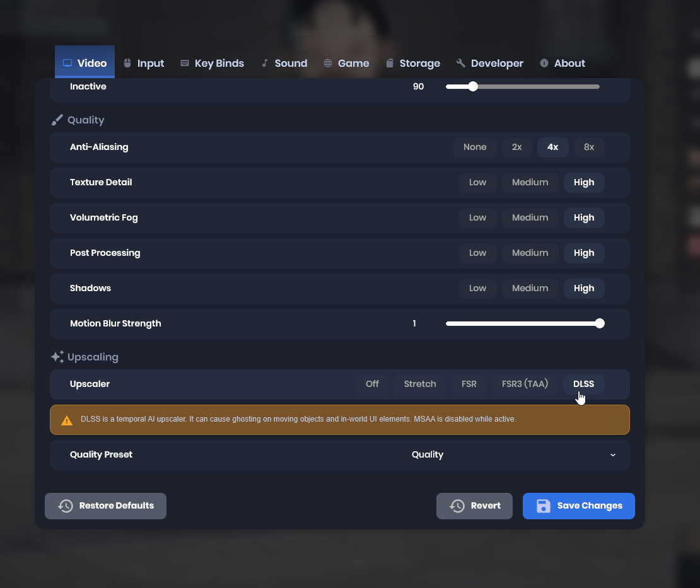Set Volumetric Fog to Low
This screenshot has height=588, width=700.
pyautogui.click(x=477, y=217)
